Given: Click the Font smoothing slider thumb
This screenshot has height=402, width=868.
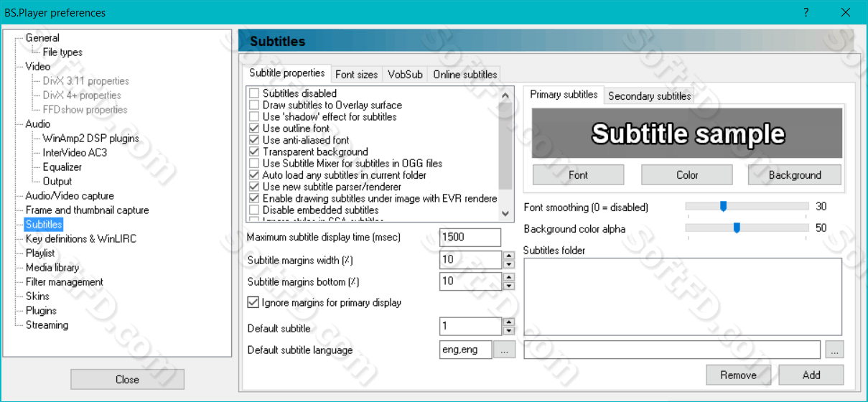Looking at the screenshot, I should coord(724,207).
